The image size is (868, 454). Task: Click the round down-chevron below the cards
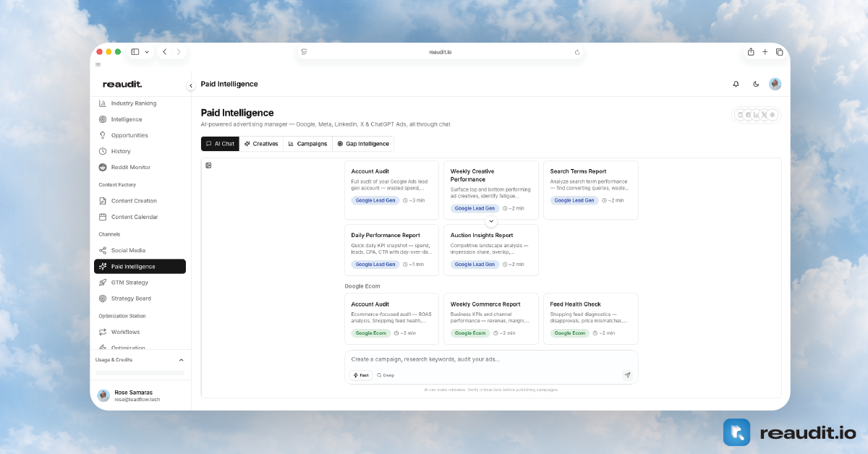[x=491, y=221]
